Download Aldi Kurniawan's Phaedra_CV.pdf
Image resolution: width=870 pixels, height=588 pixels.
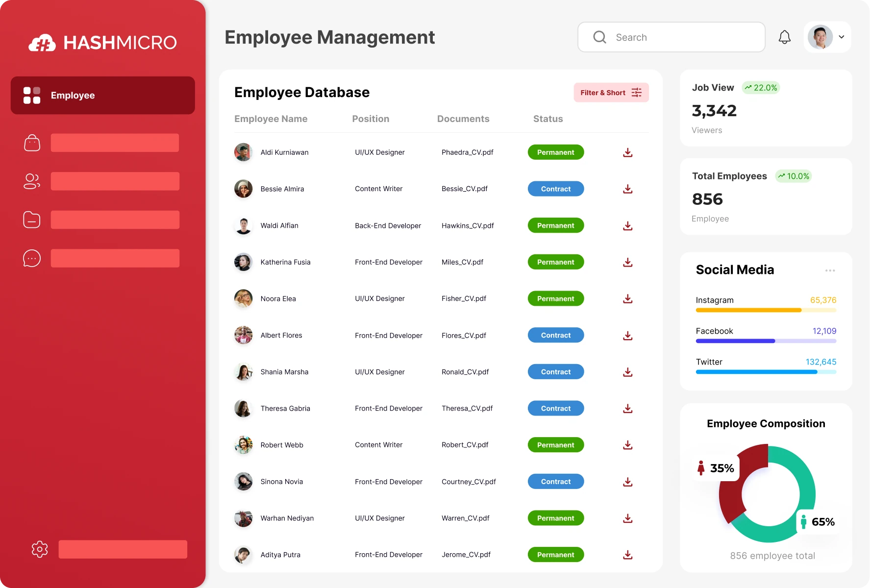[x=627, y=152]
